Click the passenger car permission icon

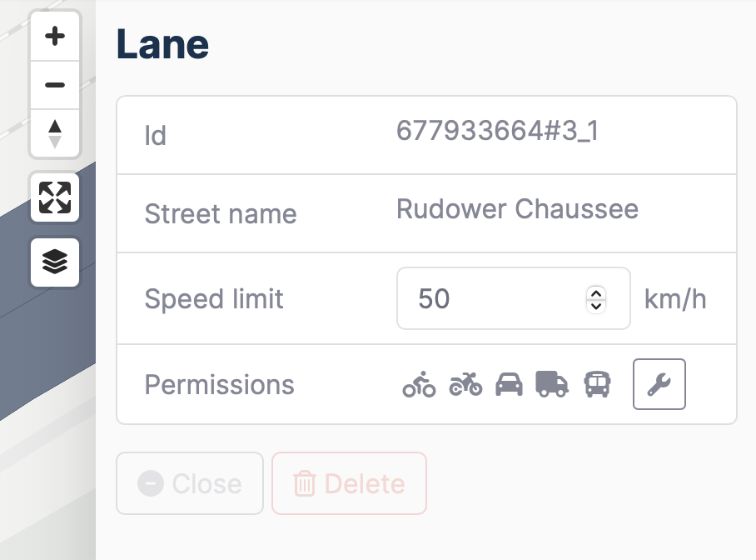[509, 384]
